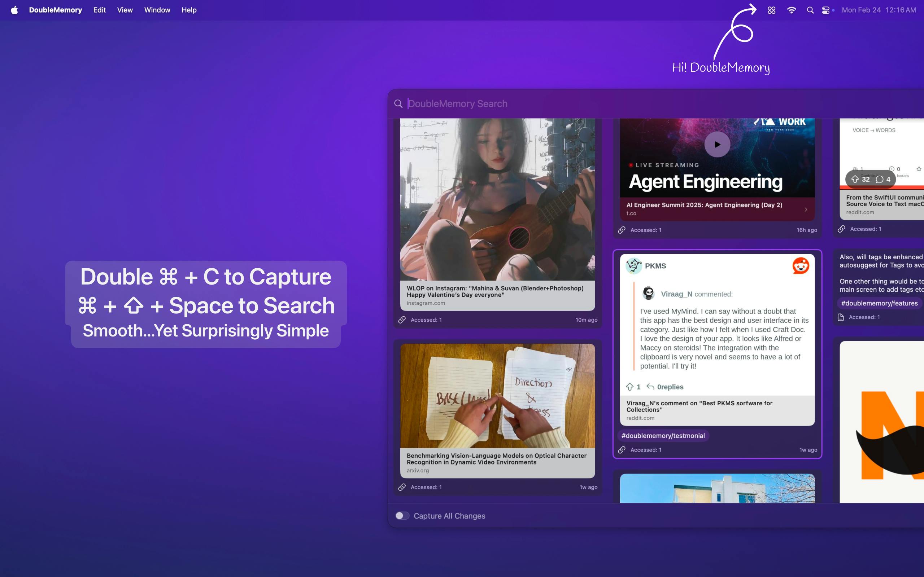Click link icon under arxiv Benchmarking card
The width and height of the screenshot is (924, 577).
[402, 487]
